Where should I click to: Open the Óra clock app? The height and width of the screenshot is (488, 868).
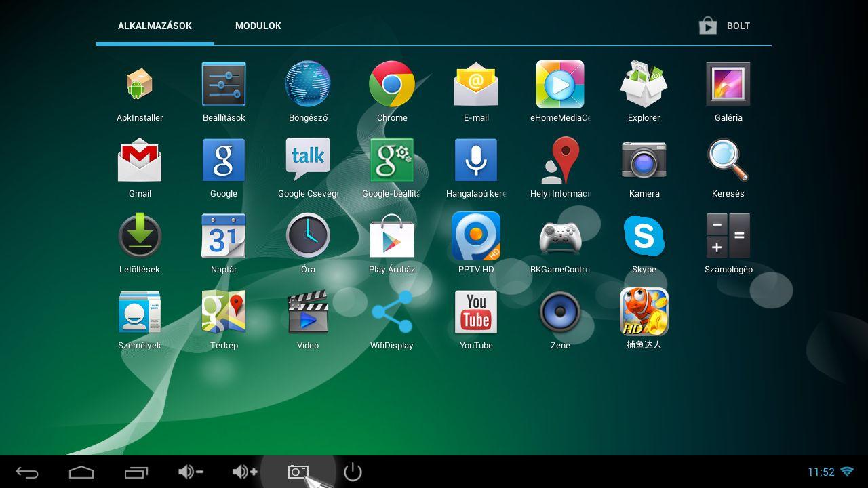click(x=308, y=237)
